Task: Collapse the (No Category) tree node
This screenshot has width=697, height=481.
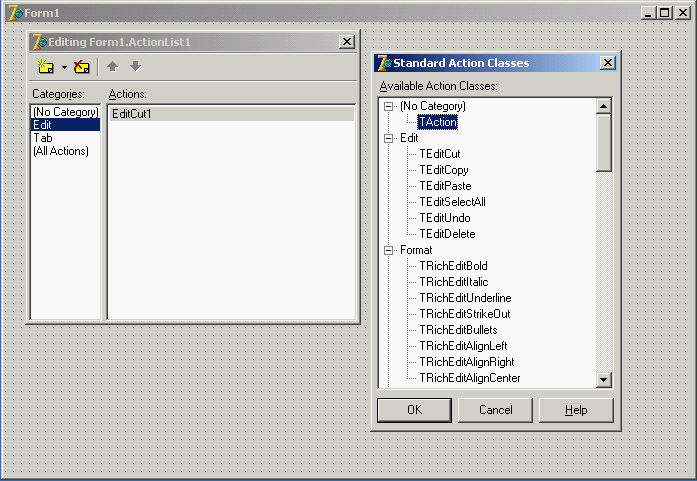Action: [x=388, y=106]
